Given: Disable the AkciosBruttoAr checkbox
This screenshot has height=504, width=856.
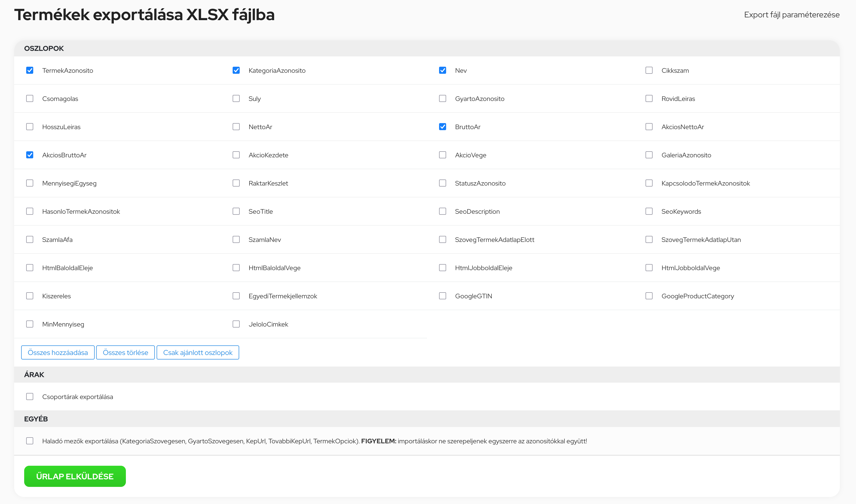Looking at the screenshot, I should 30,155.
